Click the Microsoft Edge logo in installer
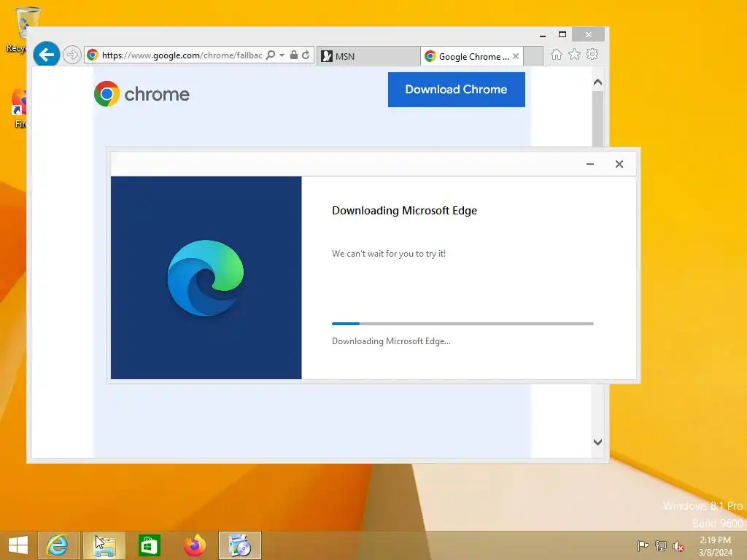 [205, 278]
